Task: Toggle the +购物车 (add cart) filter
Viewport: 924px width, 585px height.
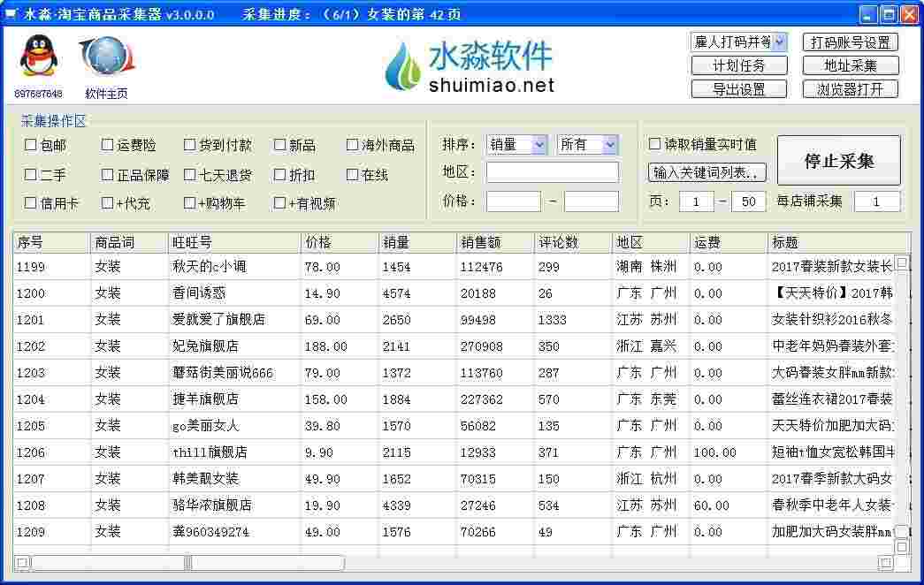Action: coord(188,202)
